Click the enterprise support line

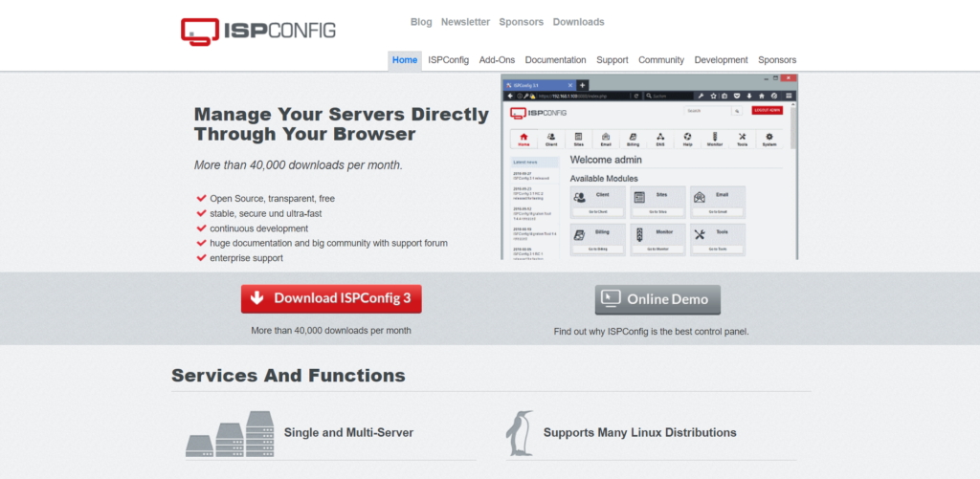click(x=246, y=258)
